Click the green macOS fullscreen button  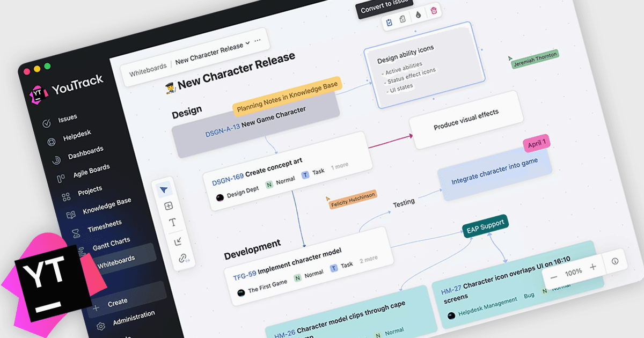47,66
